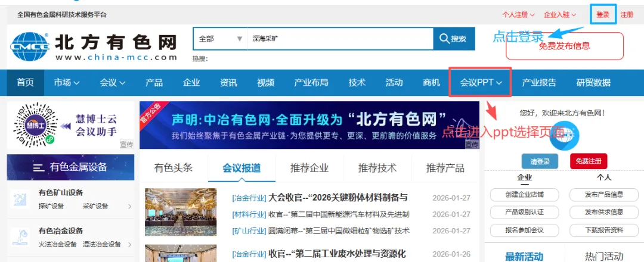Click the first conference hall news thumbnail
The width and height of the screenshot is (644, 262).
coord(181,212)
